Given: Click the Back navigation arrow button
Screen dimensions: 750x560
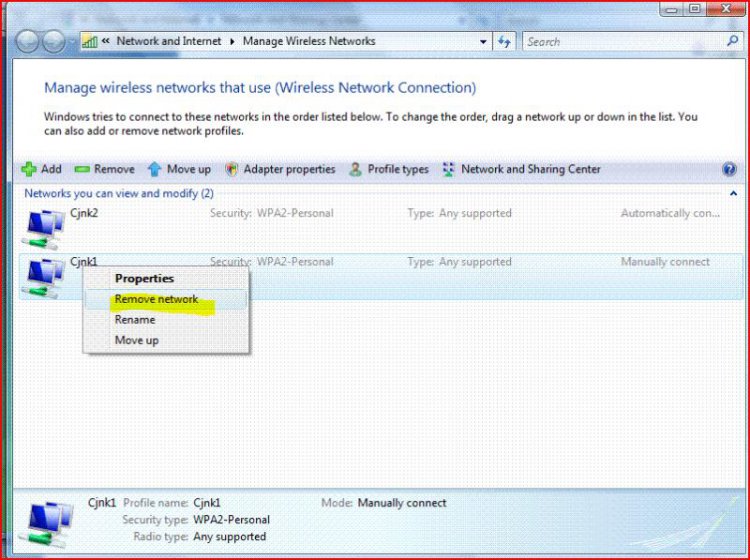Looking at the screenshot, I should (x=27, y=42).
